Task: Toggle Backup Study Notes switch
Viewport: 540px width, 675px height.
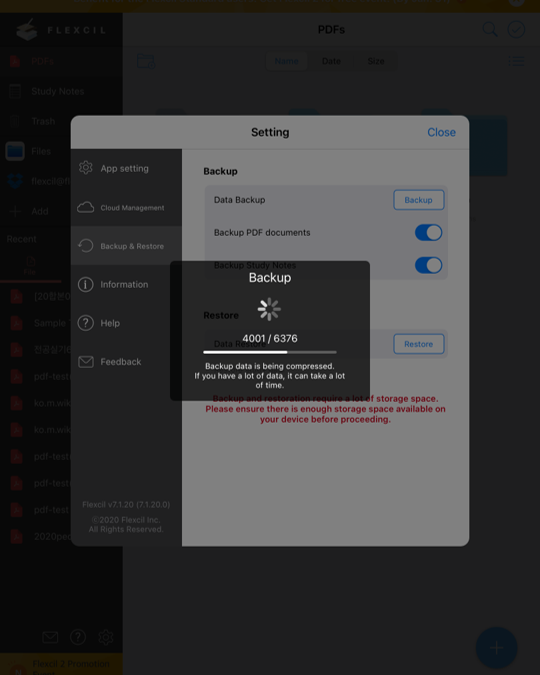Action: click(x=428, y=265)
